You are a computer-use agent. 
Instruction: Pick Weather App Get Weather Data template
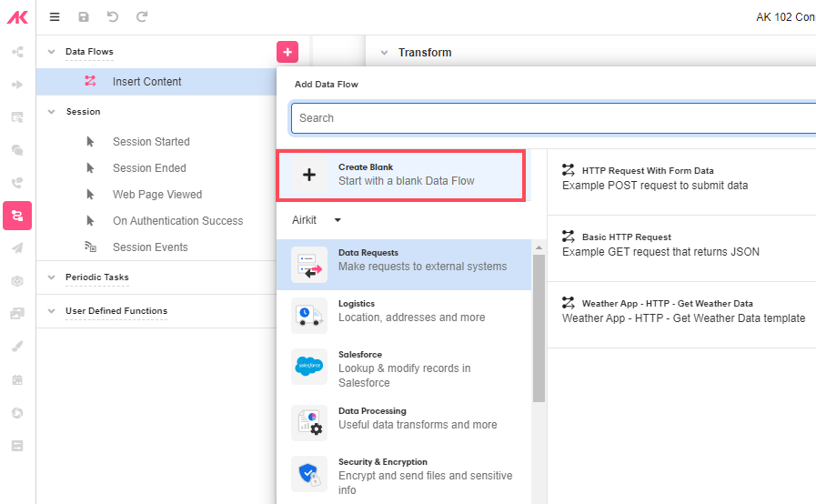[681, 315]
